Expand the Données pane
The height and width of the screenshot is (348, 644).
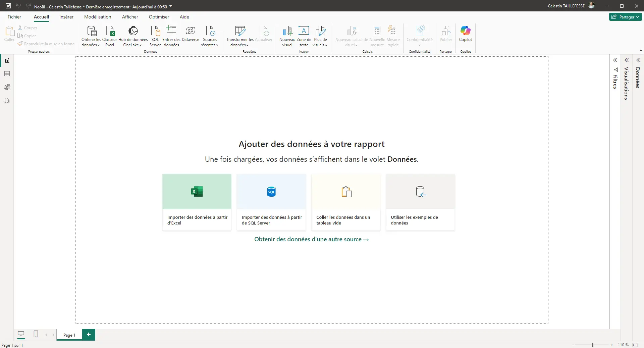pos(638,60)
